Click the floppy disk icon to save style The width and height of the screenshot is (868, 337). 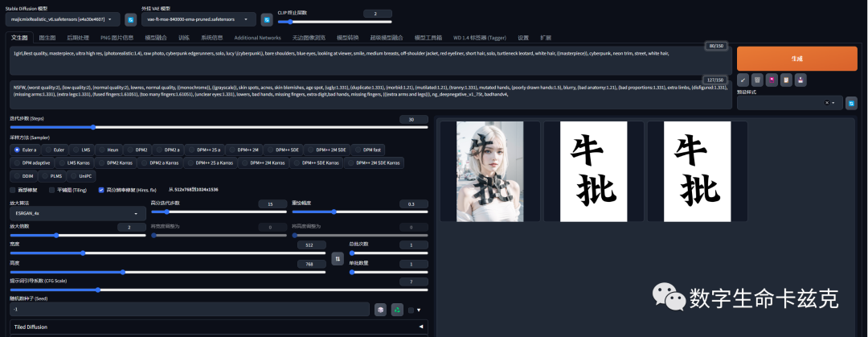click(x=800, y=80)
